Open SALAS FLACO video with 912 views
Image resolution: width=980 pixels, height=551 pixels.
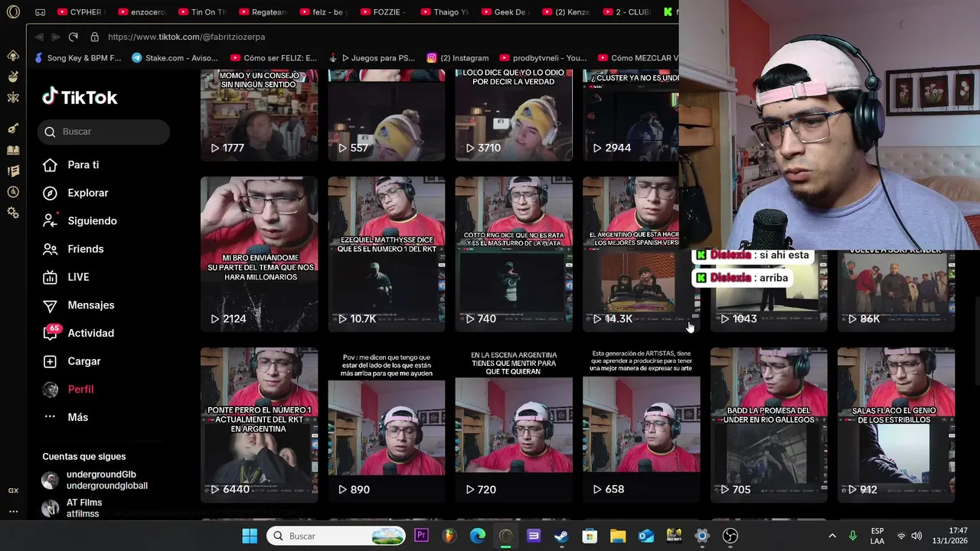[x=896, y=425]
